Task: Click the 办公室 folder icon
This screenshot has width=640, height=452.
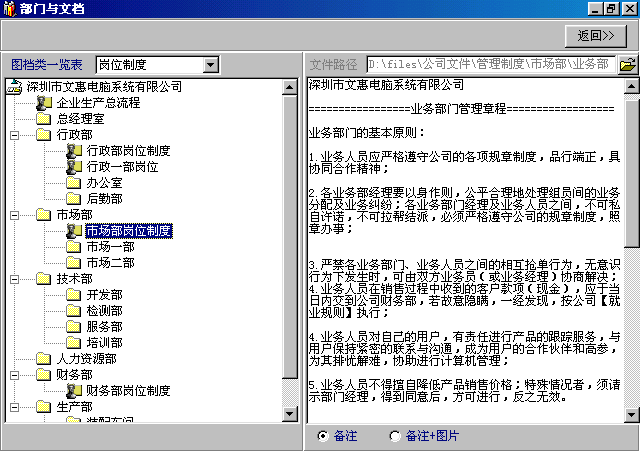Action: pyautogui.click(x=73, y=183)
